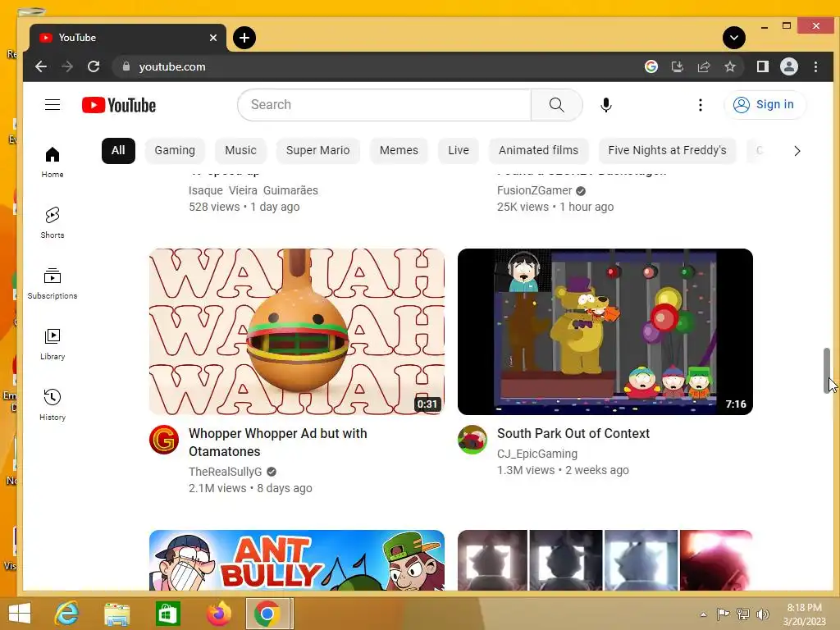Open the Chrome profile avatar

(788, 66)
